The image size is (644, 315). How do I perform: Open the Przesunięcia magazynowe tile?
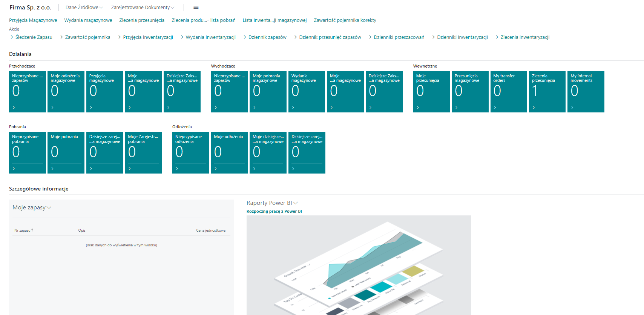(470, 91)
